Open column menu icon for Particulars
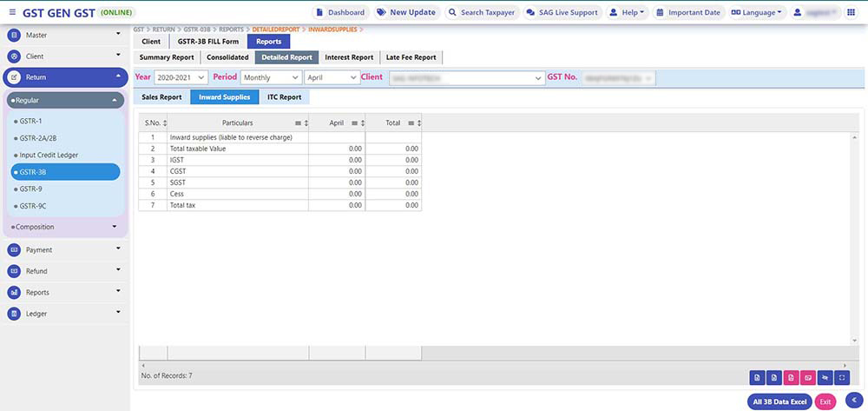Image resolution: width=868 pixels, height=411 pixels. [297, 123]
